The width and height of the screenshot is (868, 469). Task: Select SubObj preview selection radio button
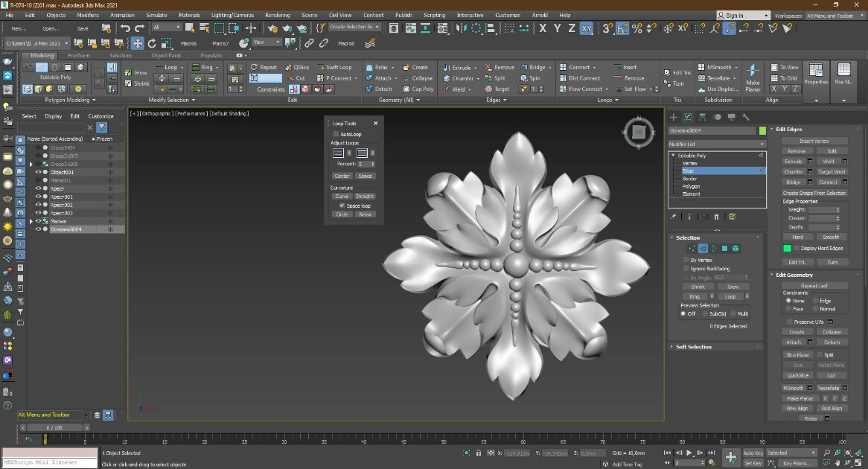705,313
